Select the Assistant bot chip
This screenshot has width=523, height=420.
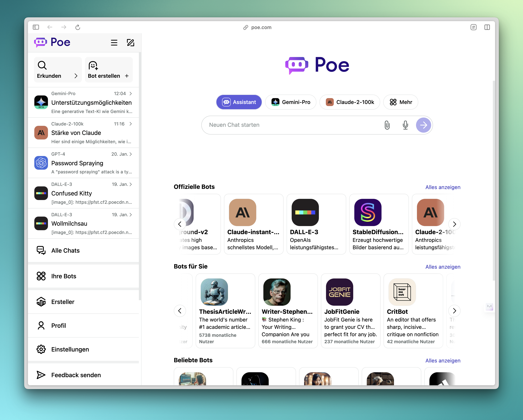point(239,102)
